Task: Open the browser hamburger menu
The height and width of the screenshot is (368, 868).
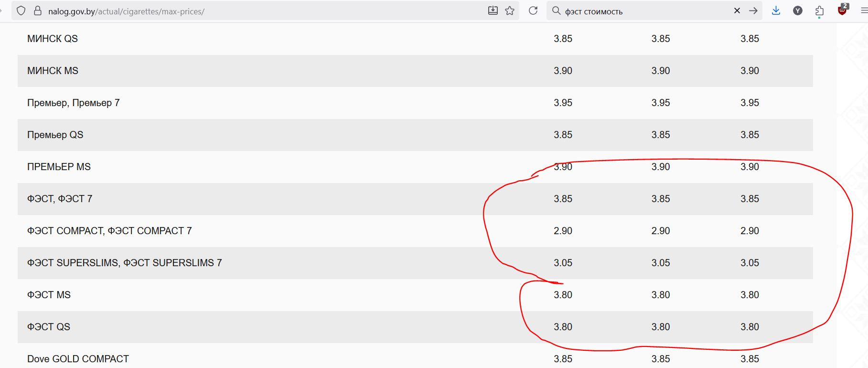Action: coord(864,11)
